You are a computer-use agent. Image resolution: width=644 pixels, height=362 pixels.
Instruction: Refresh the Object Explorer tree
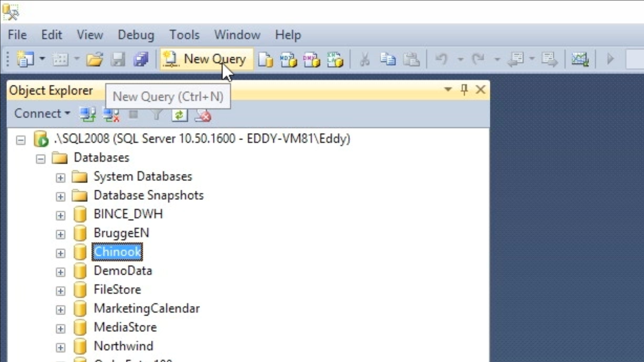(179, 115)
